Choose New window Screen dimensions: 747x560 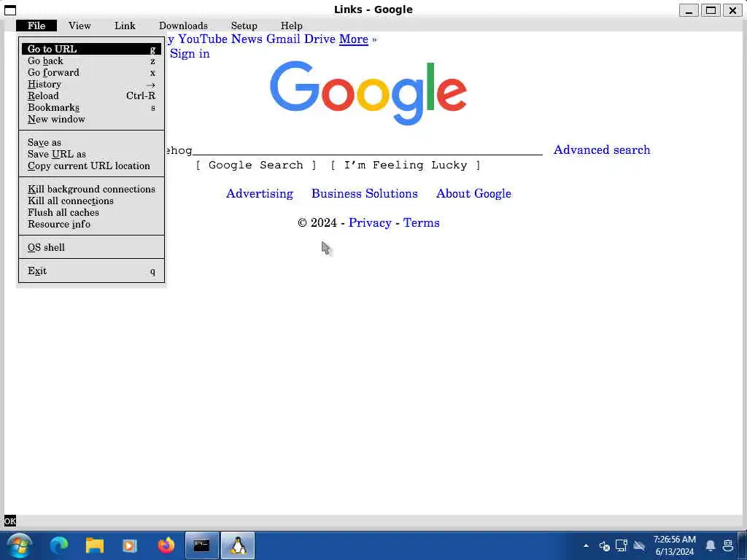(x=91, y=119)
